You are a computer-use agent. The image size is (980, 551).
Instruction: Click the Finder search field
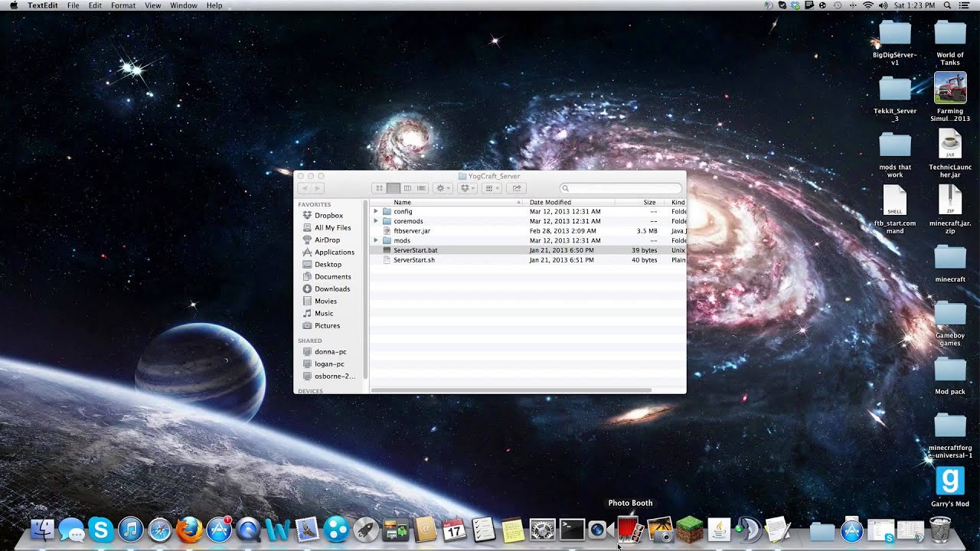(x=621, y=188)
